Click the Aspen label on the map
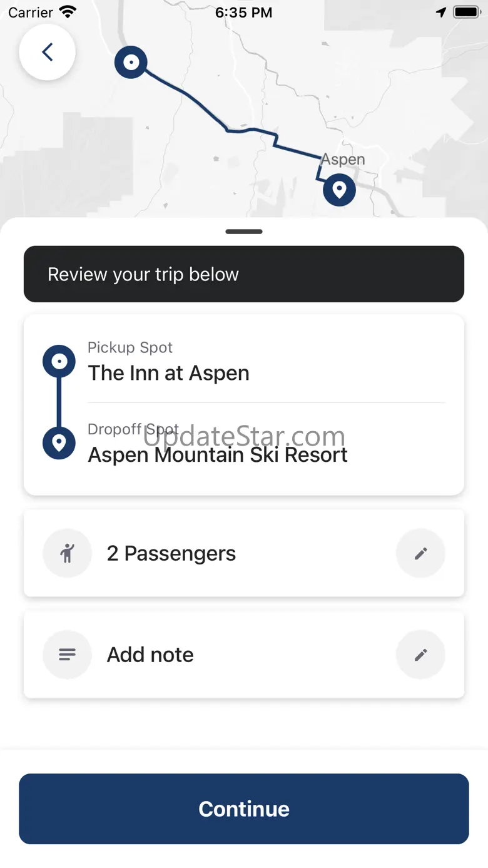This screenshot has width=488, height=868. click(x=343, y=160)
